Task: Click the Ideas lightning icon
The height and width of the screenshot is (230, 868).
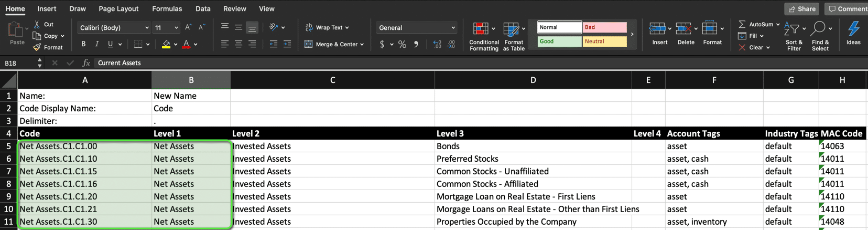Action: [x=853, y=28]
